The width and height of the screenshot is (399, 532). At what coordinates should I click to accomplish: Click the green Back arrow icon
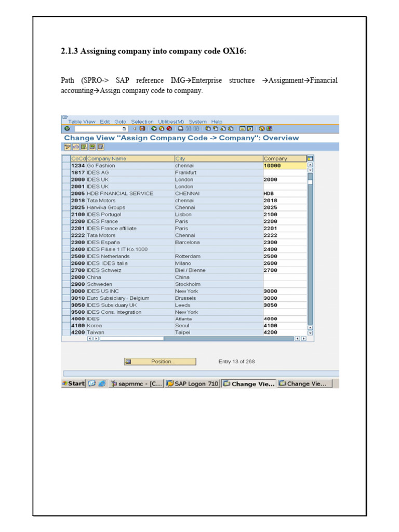click(154, 129)
